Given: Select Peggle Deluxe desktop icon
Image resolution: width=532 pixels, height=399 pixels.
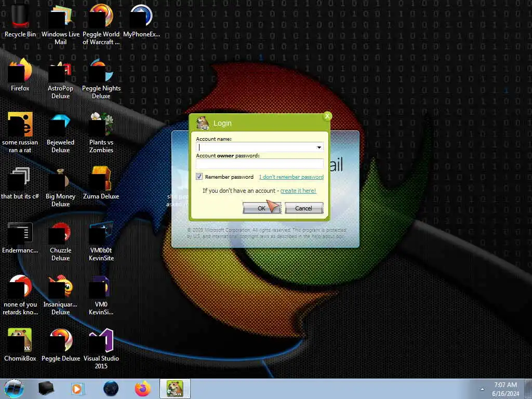Looking at the screenshot, I should coord(60,345).
